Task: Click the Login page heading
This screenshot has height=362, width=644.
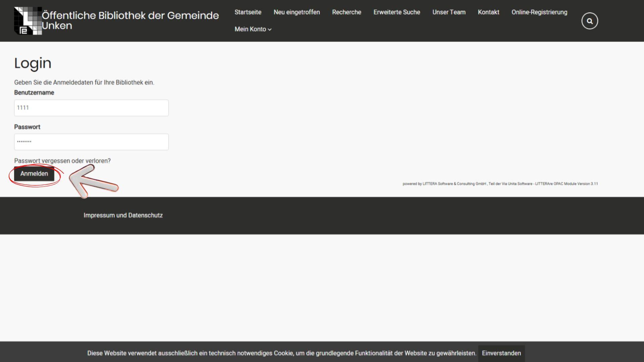Action: pyautogui.click(x=33, y=63)
